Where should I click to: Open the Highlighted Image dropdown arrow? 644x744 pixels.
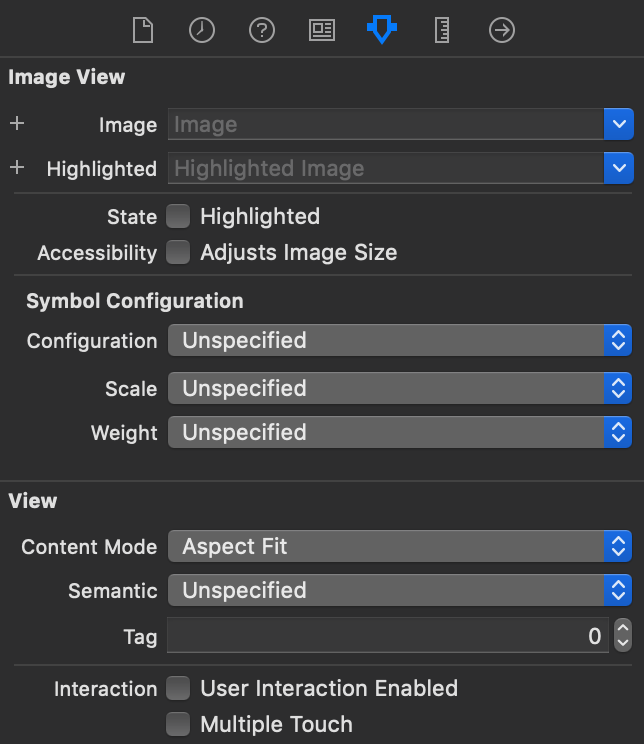(619, 168)
